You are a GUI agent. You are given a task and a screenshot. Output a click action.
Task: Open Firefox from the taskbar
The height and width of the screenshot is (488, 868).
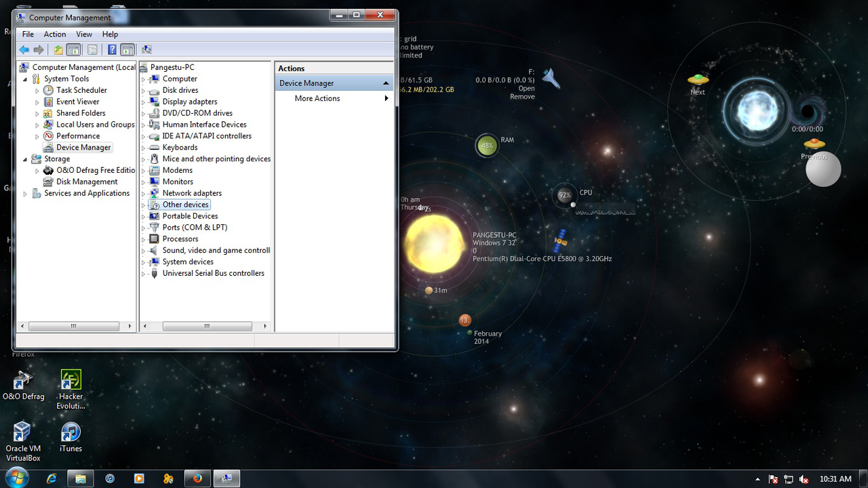[x=197, y=479]
